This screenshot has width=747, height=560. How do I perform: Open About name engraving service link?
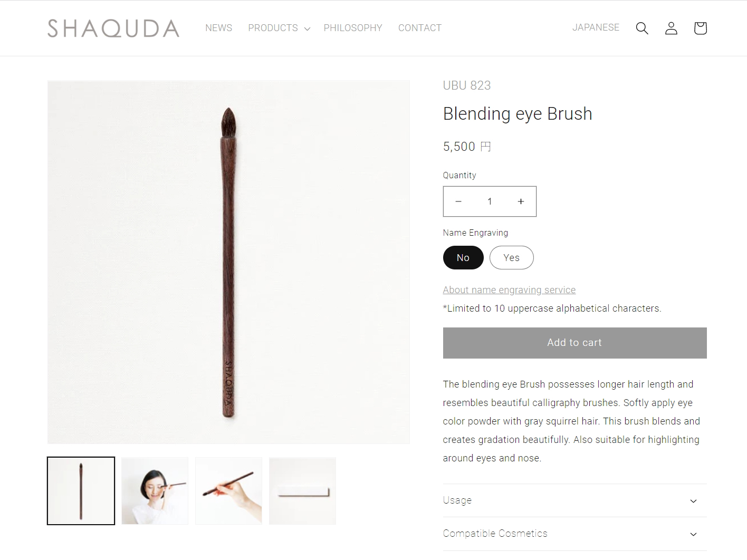click(x=509, y=290)
